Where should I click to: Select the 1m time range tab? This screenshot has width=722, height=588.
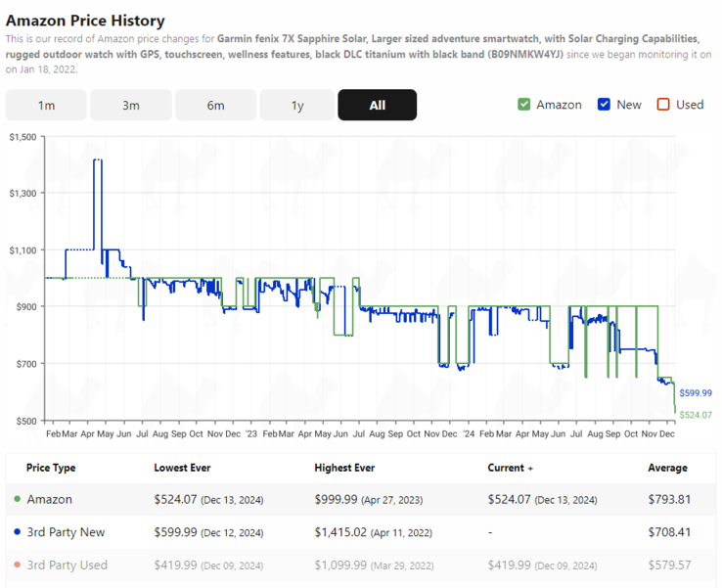coord(46,105)
